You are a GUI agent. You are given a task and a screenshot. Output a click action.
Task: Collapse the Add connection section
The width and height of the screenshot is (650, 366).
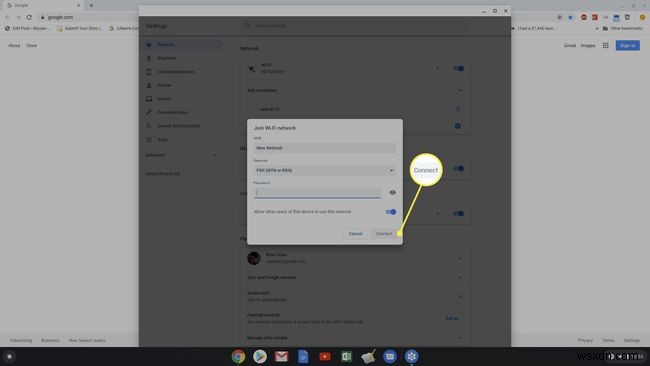[x=460, y=90]
